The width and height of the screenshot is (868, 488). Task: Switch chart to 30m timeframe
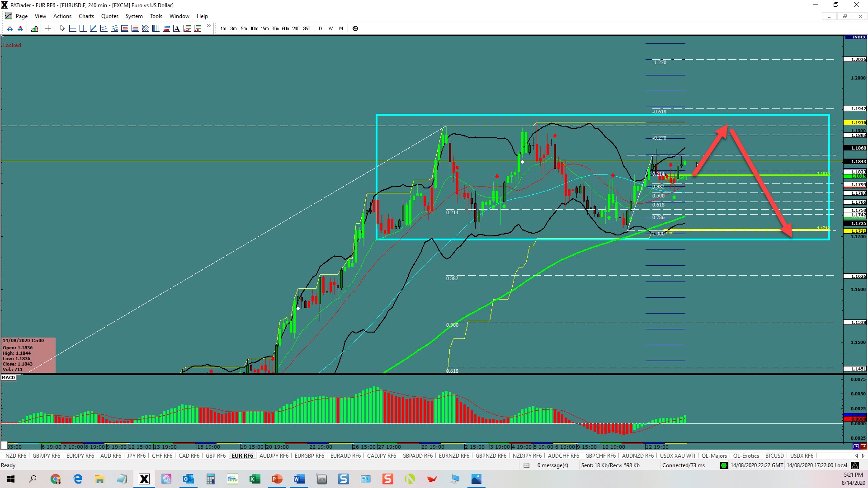[x=275, y=28]
